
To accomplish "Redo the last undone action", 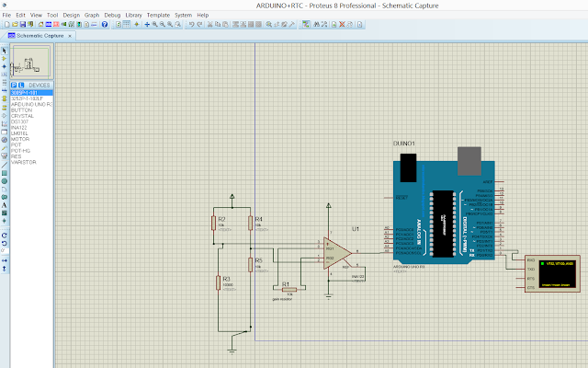I will pyautogui.click(x=199, y=25).
